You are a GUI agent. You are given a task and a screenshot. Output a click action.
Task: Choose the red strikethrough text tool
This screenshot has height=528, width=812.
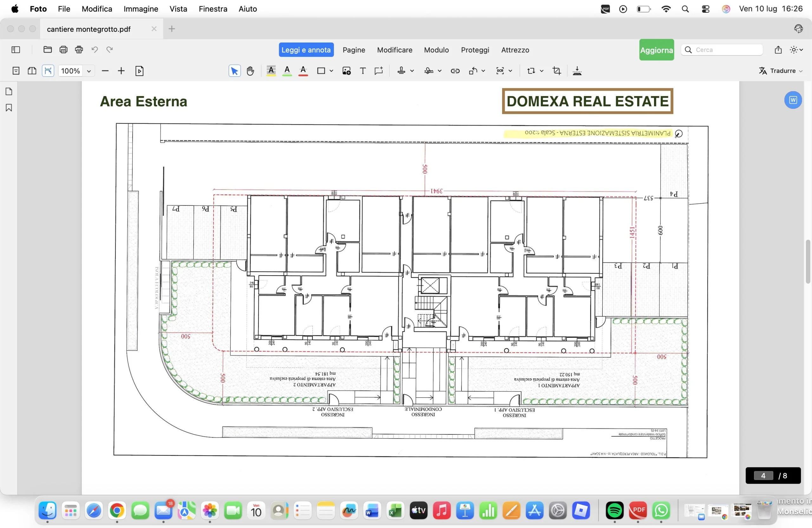click(x=303, y=71)
